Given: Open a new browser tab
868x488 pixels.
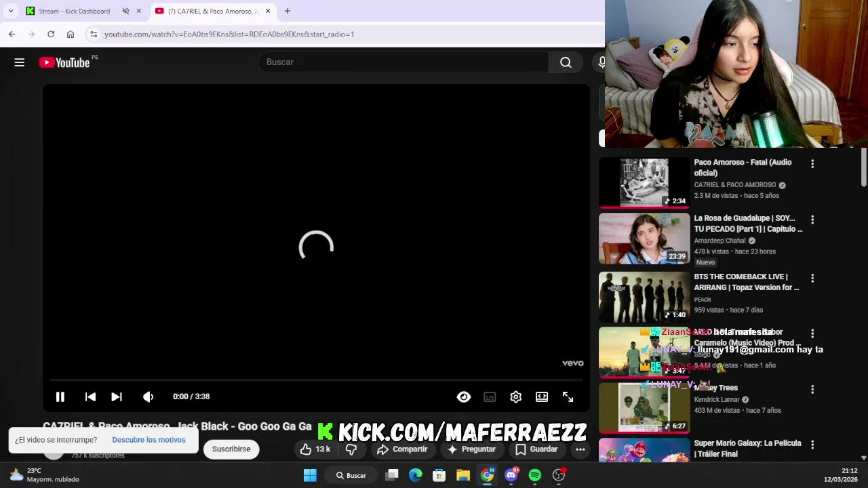Looking at the screenshot, I should 288,11.
